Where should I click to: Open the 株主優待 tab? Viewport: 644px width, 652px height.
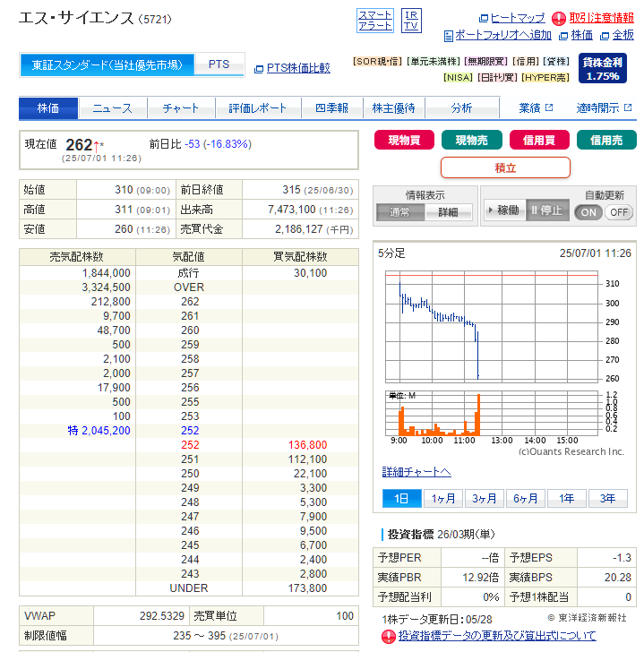(394, 108)
